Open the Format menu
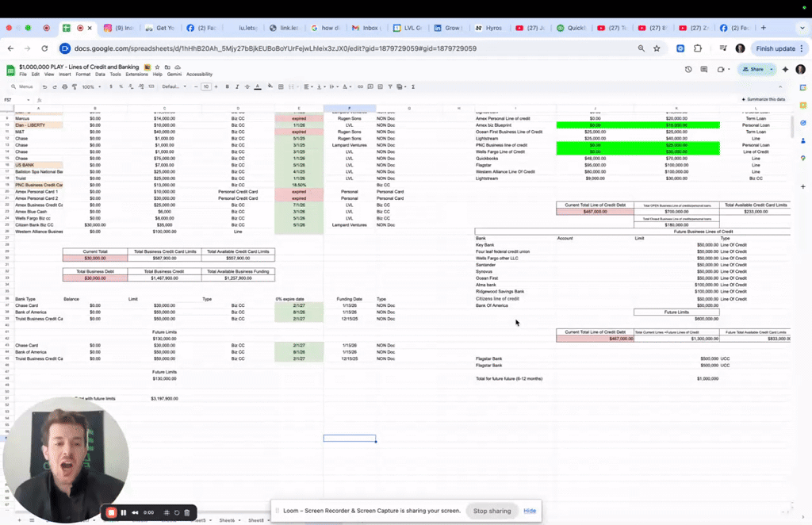The image size is (812, 525). pyautogui.click(x=82, y=75)
